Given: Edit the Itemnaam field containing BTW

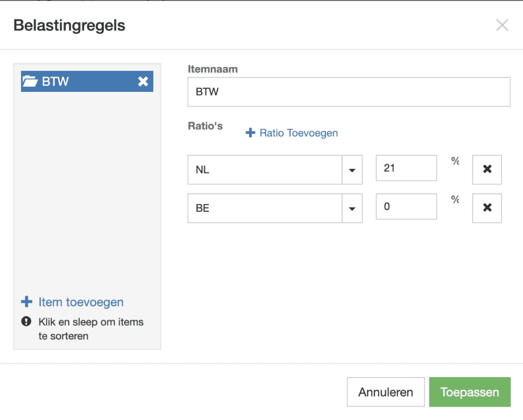Looking at the screenshot, I should pyautogui.click(x=349, y=92).
